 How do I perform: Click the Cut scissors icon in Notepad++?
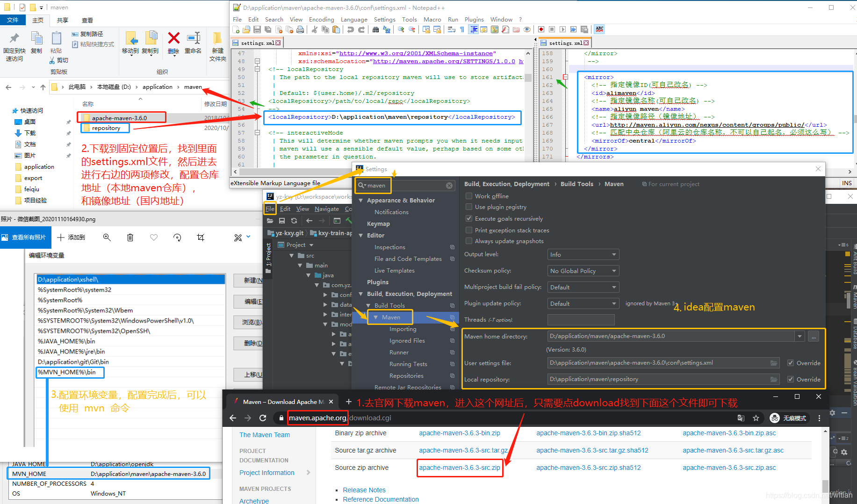314,29
